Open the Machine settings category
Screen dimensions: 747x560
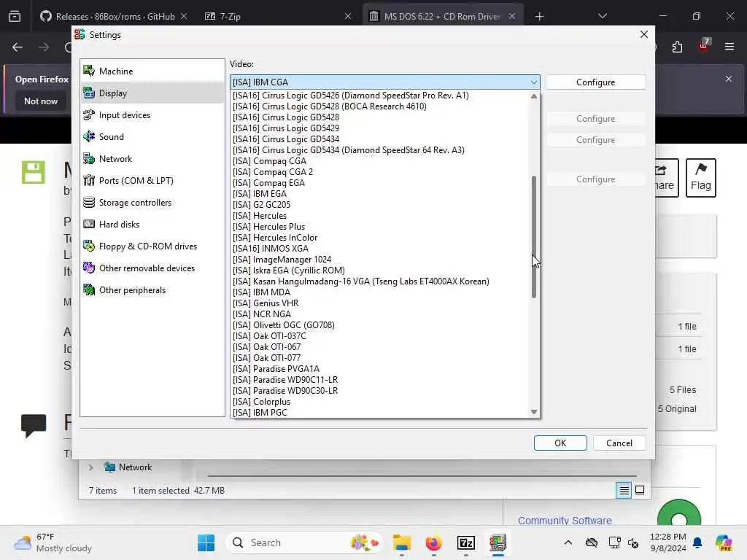[x=152, y=71]
